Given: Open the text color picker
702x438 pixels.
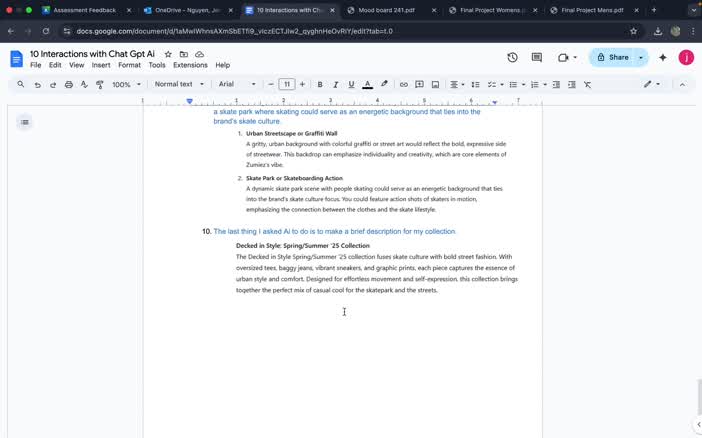Looking at the screenshot, I should pyautogui.click(x=367, y=84).
